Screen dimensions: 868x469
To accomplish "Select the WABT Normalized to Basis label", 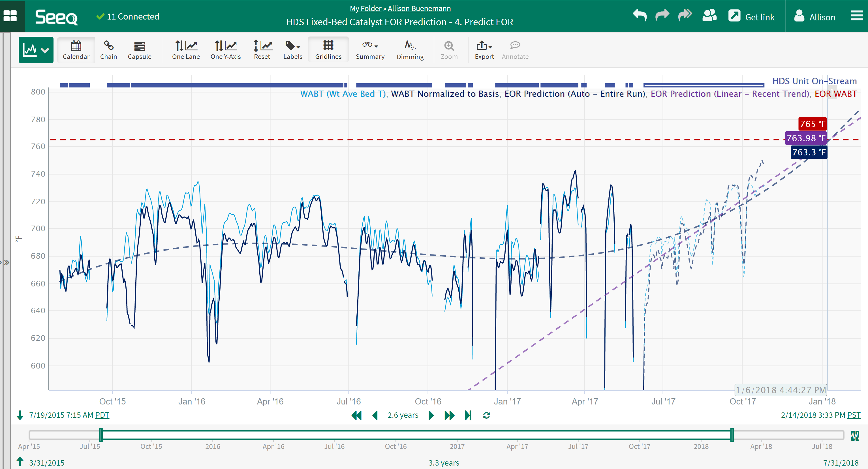I will [x=445, y=94].
